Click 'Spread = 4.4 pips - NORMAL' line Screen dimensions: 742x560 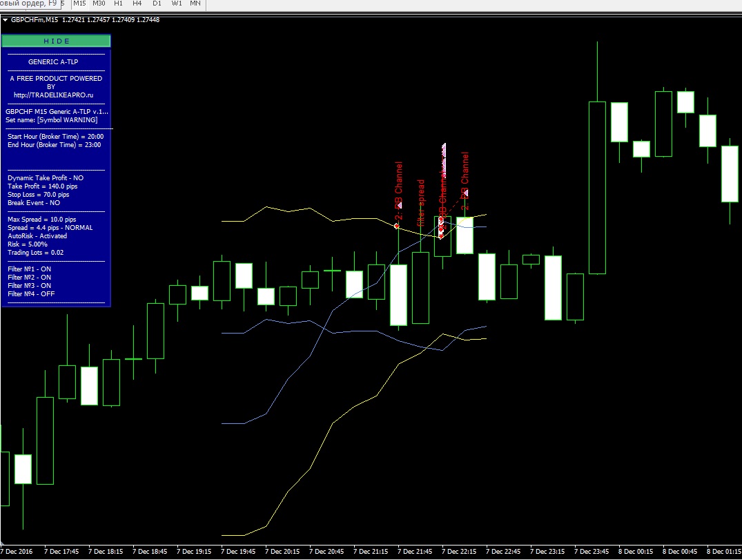(50, 228)
